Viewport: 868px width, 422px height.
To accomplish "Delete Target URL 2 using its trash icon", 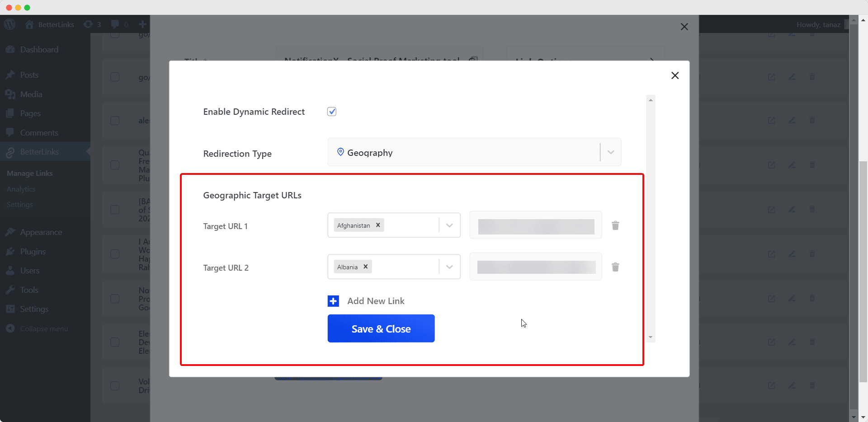I will click(x=615, y=267).
